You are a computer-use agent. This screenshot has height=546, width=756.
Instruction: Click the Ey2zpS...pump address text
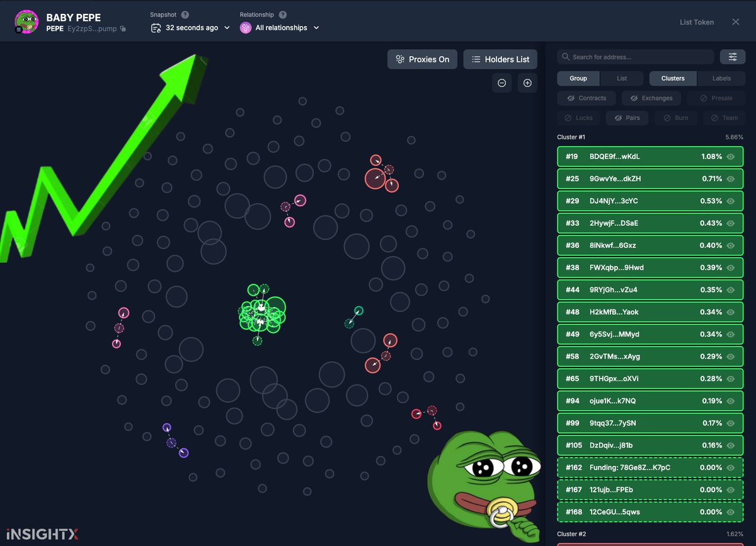pos(92,29)
